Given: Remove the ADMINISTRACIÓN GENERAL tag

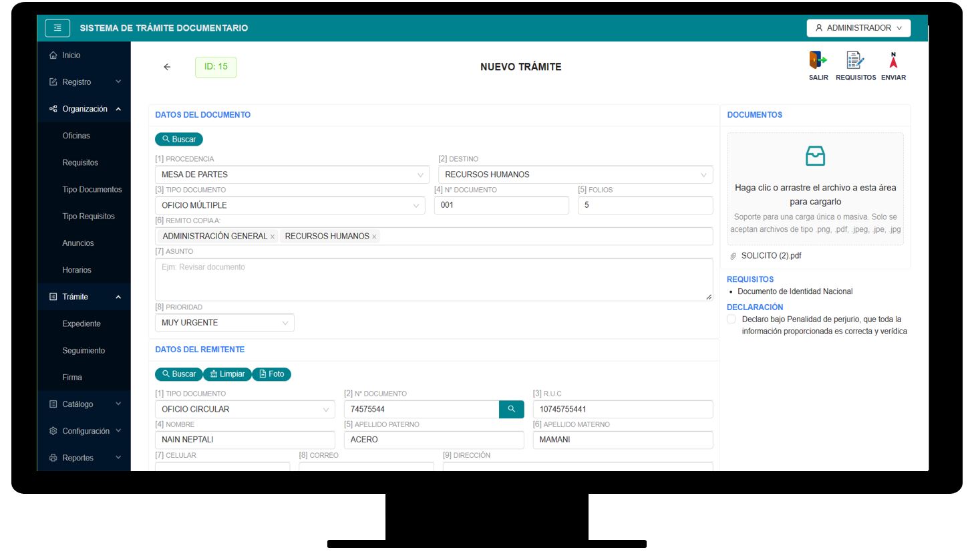Looking at the screenshot, I should click(273, 237).
